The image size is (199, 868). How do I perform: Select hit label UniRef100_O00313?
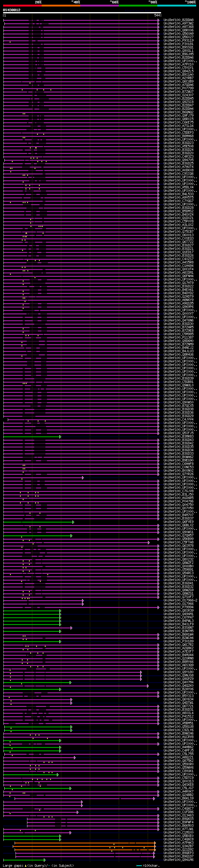coord(178,781)
